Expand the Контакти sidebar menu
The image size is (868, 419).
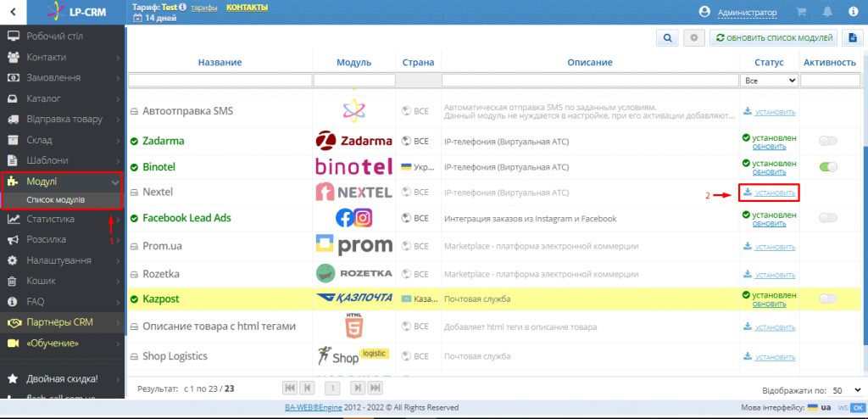[63, 57]
